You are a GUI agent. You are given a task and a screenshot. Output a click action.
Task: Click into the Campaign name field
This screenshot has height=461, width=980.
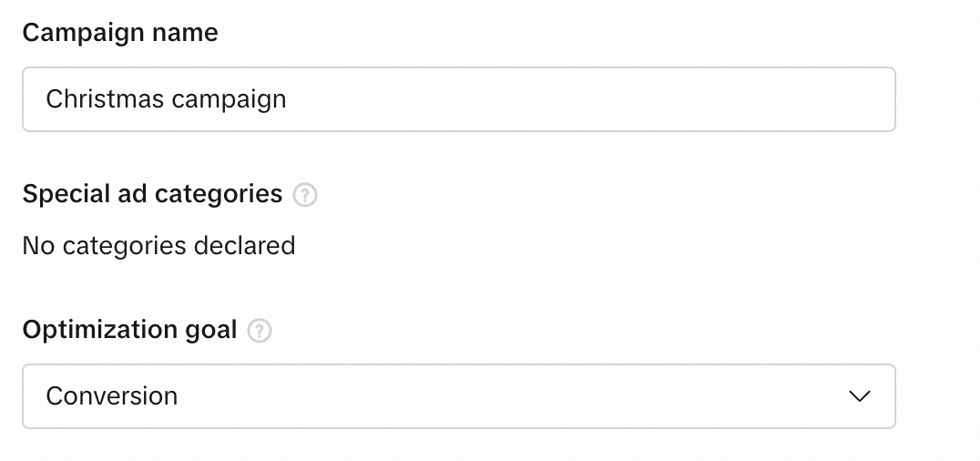point(458,98)
